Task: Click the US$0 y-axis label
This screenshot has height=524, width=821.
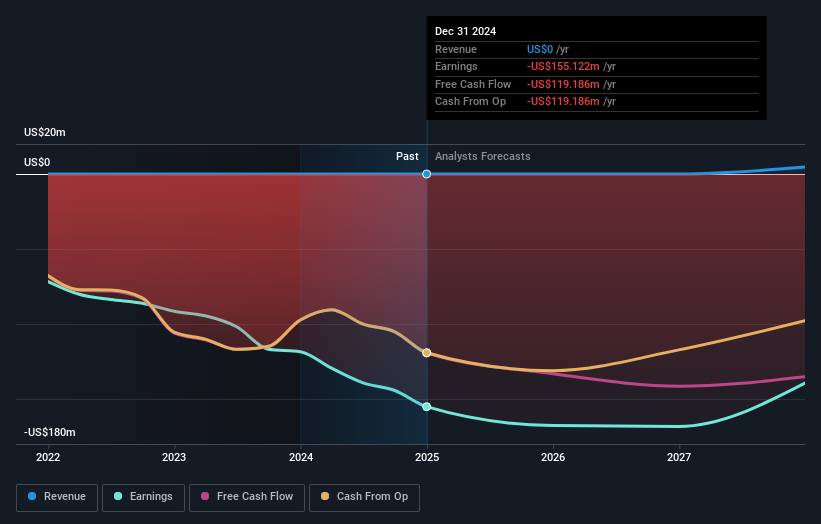Action: 37,162
